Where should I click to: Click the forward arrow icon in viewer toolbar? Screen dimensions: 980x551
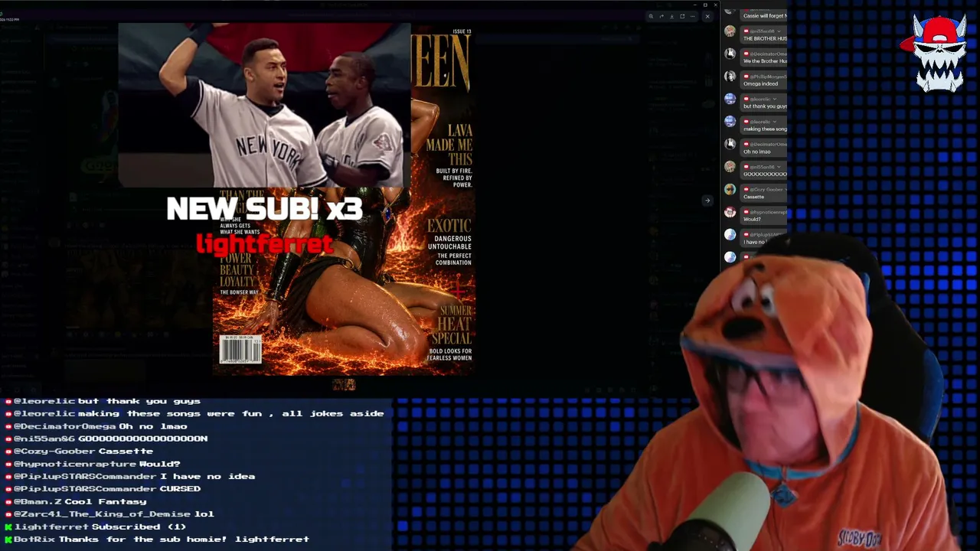[661, 16]
